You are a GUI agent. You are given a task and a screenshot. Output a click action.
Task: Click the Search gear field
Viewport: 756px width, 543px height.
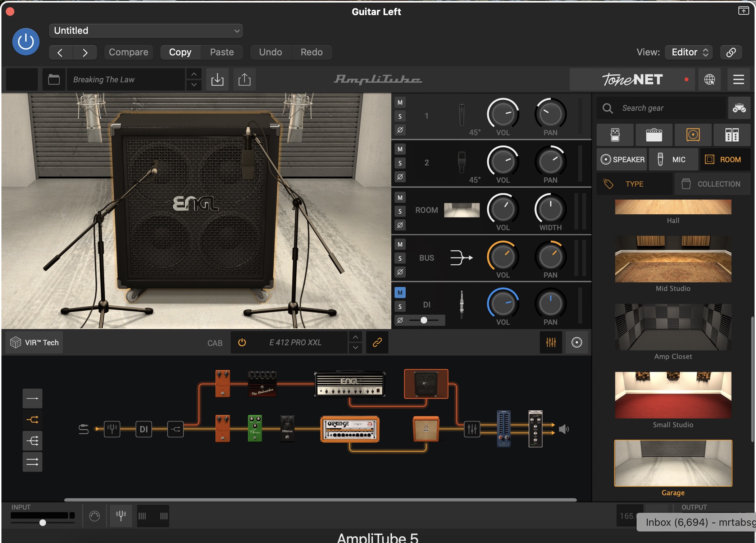tap(662, 108)
